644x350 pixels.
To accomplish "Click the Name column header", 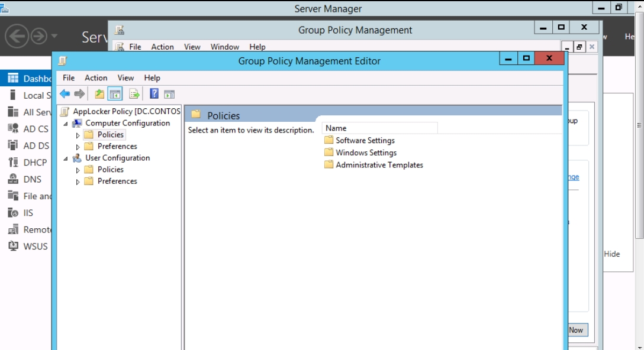I will 380,128.
